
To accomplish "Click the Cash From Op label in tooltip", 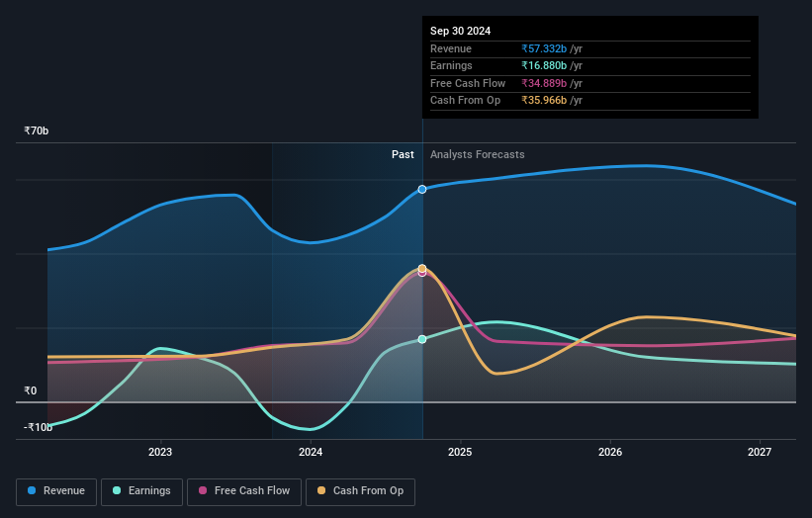I will [465, 101].
